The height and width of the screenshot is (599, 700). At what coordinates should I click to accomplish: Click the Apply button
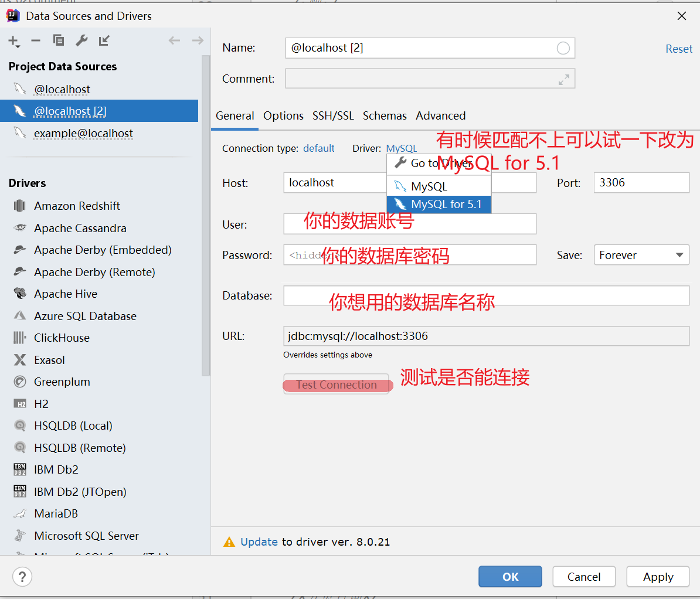[x=658, y=577]
